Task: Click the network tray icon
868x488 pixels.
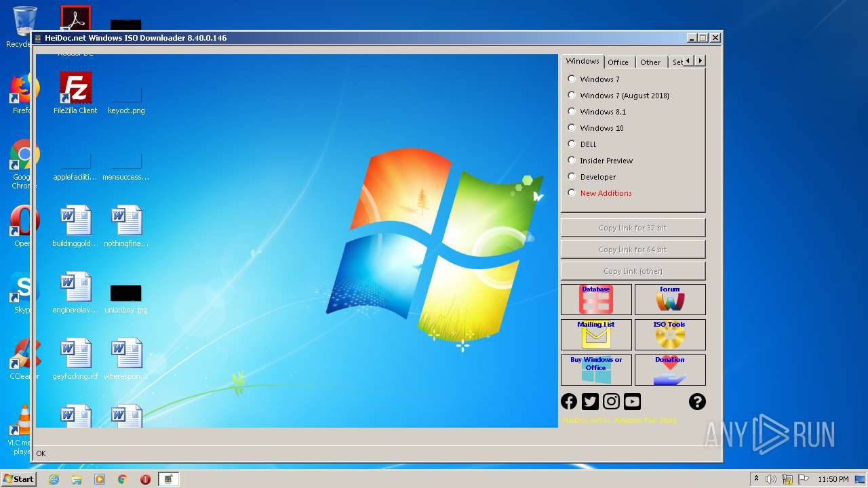Action: 787,479
